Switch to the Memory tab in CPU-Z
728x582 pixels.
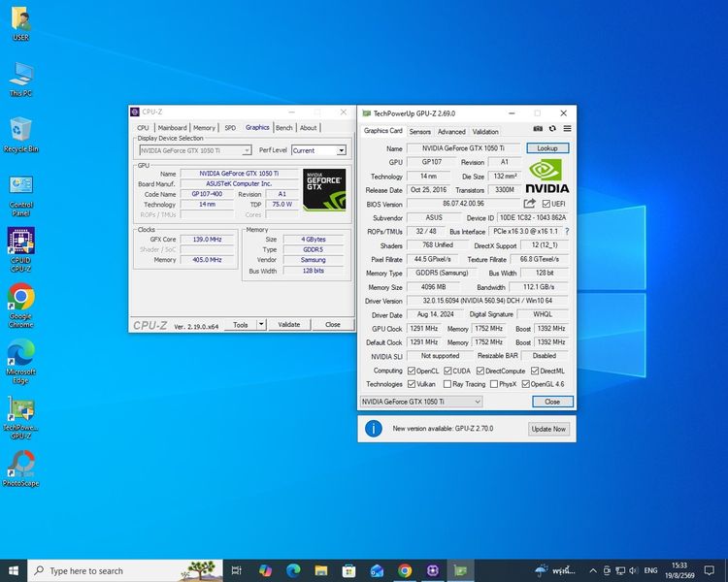click(x=204, y=128)
